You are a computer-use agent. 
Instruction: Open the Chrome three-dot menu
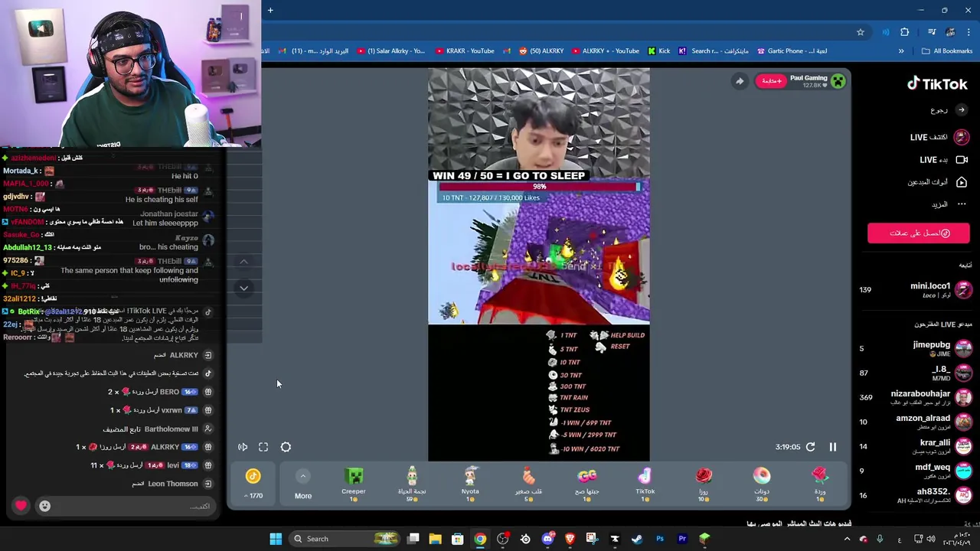pyautogui.click(x=969, y=32)
